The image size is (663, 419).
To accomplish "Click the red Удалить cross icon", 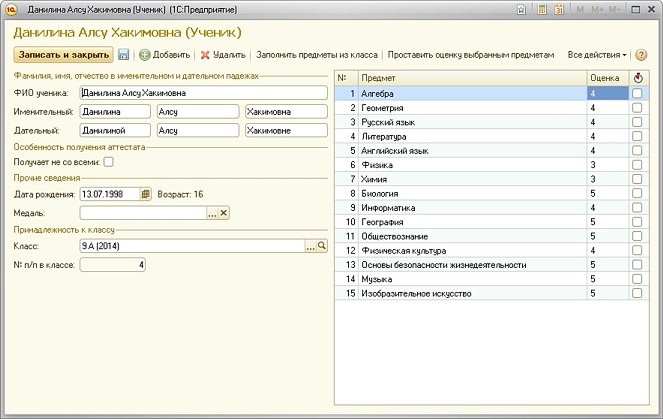I will click(205, 55).
